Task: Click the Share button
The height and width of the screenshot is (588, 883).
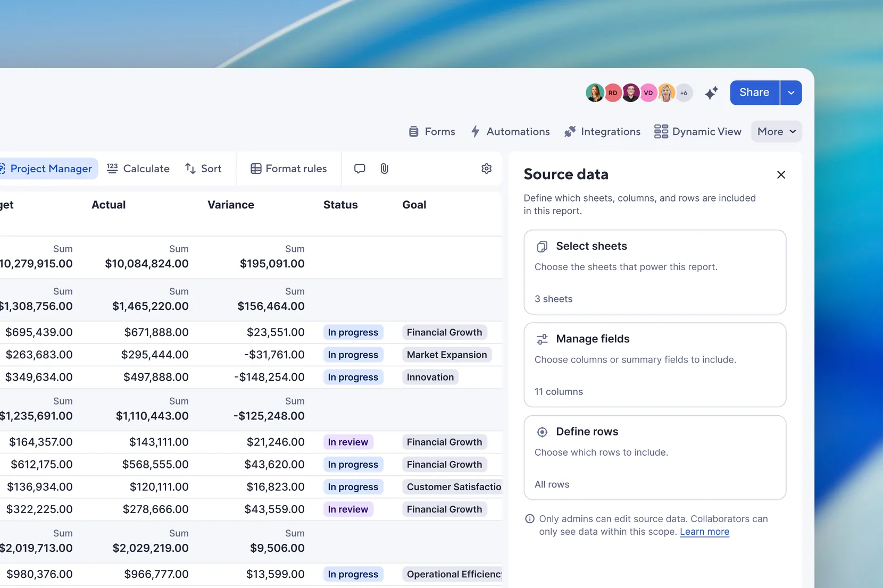Action: 755,93
